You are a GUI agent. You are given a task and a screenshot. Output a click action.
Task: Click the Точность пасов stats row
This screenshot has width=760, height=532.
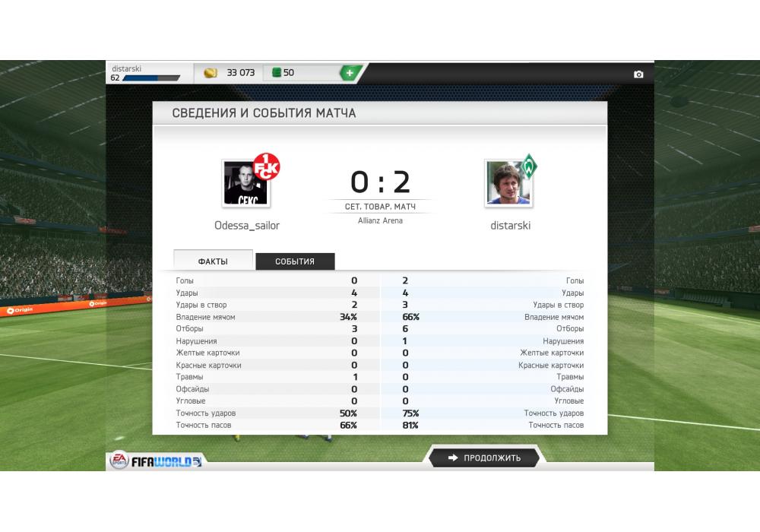[x=380, y=425]
